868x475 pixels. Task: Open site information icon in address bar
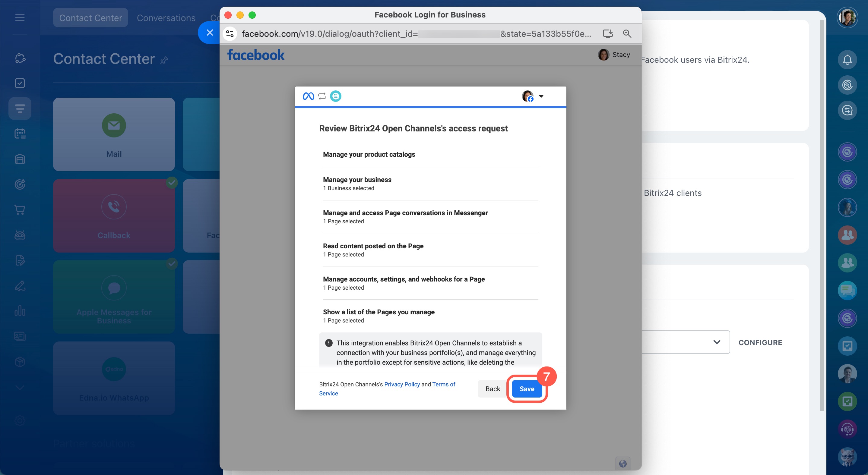pyautogui.click(x=230, y=34)
